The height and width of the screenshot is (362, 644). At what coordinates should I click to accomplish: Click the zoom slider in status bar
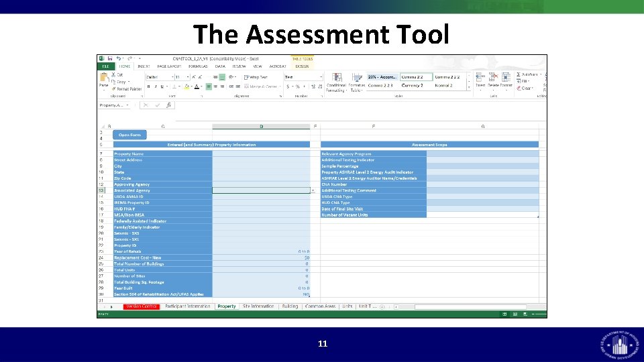pyautogui.click(x=539, y=314)
